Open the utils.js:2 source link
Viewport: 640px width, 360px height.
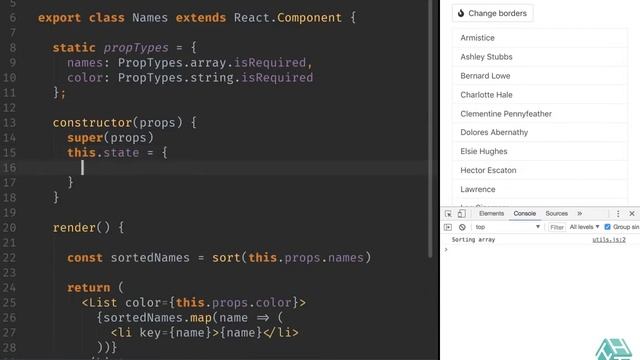609,240
